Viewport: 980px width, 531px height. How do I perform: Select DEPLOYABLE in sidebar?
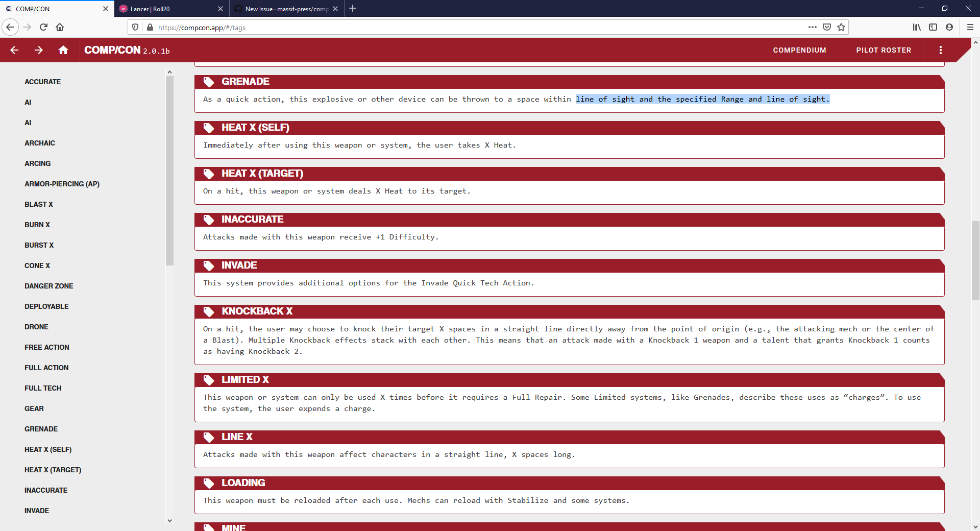point(46,306)
